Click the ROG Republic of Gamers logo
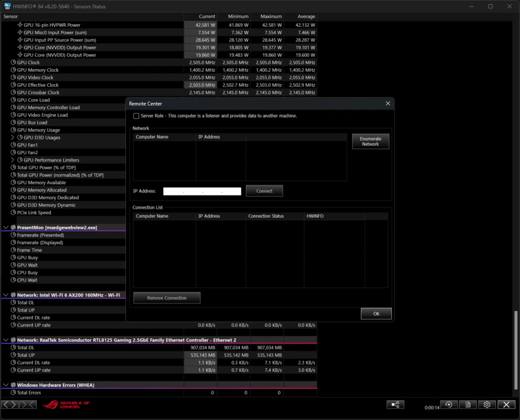 click(66, 405)
